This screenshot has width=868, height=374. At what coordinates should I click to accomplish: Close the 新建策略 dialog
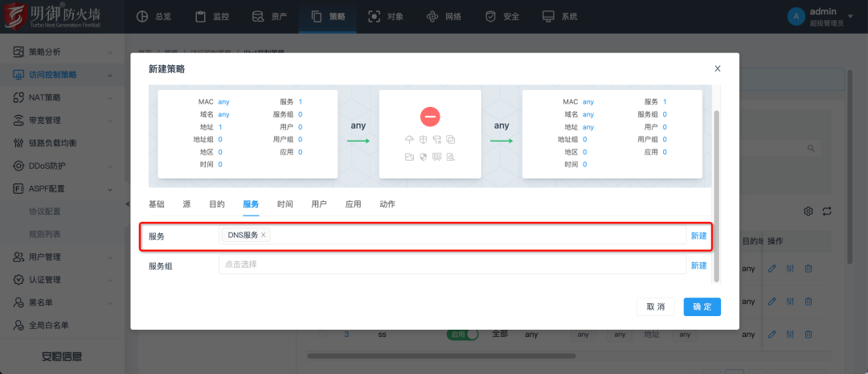[x=718, y=69]
